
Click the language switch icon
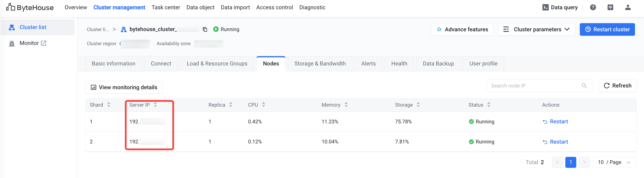[x=610, y=7]
